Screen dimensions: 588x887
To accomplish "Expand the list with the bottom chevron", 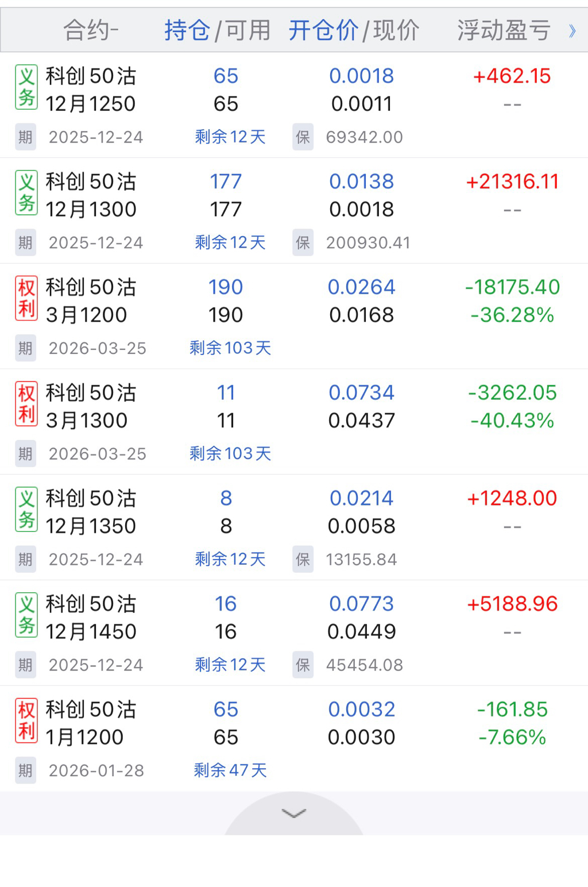I will (x=294, y=813).
